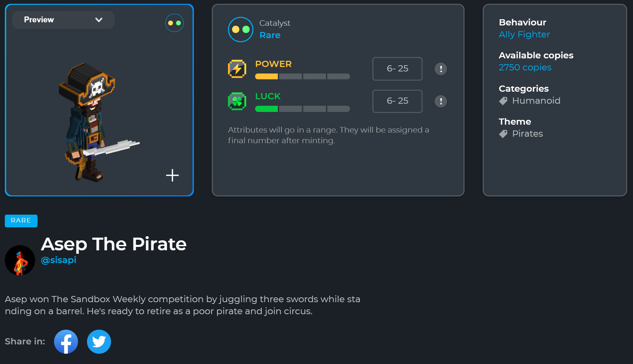Click the Power info exclamation icon
633x364 pixels.
tap(441, 69)
